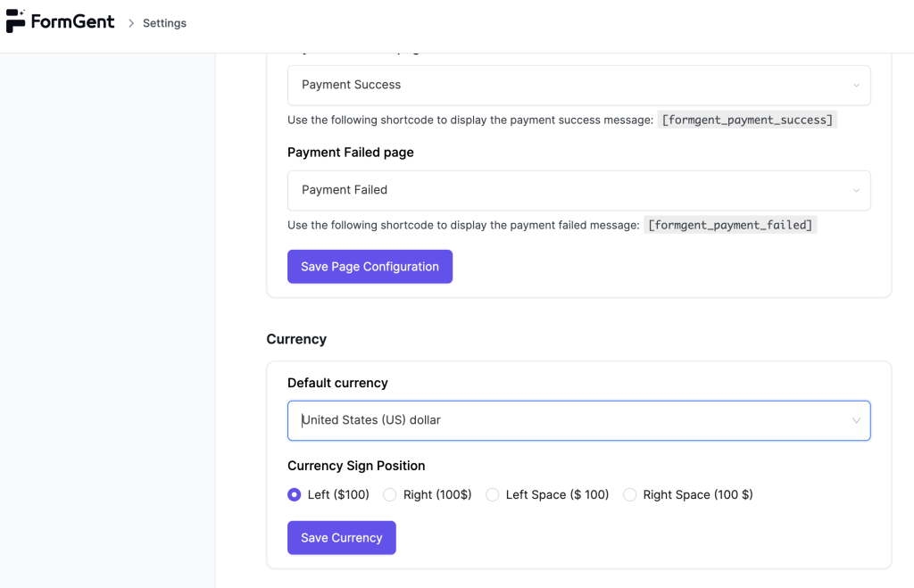Select the [formgent_payment_failed] shortcode text

point(730,225)
